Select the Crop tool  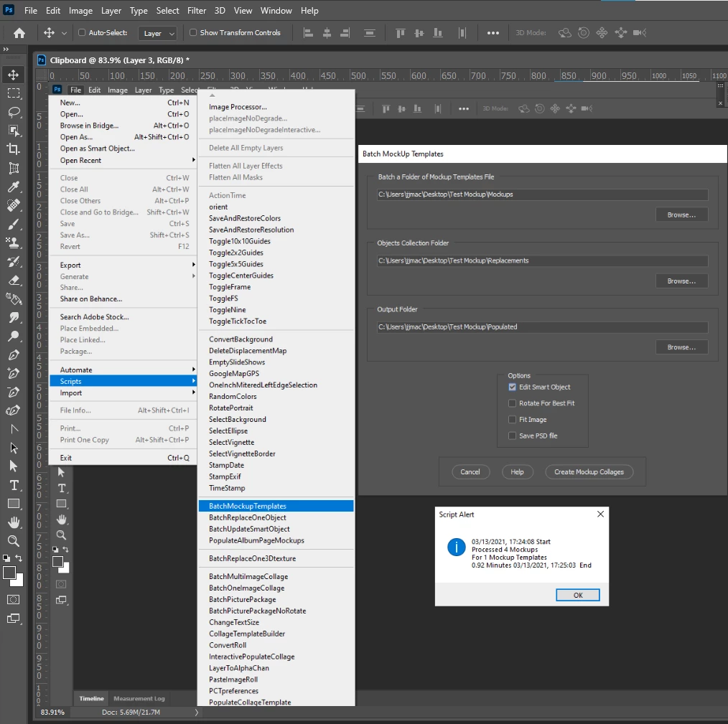tap(14, 149)
